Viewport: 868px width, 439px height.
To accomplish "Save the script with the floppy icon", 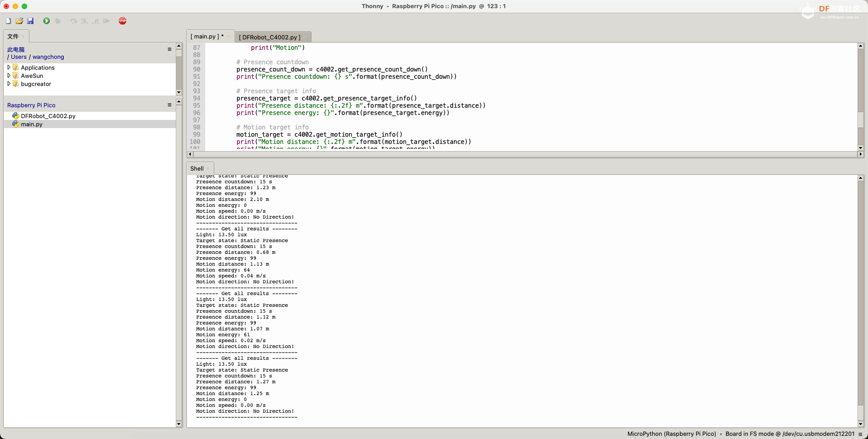I will click(x=30, y=21).
